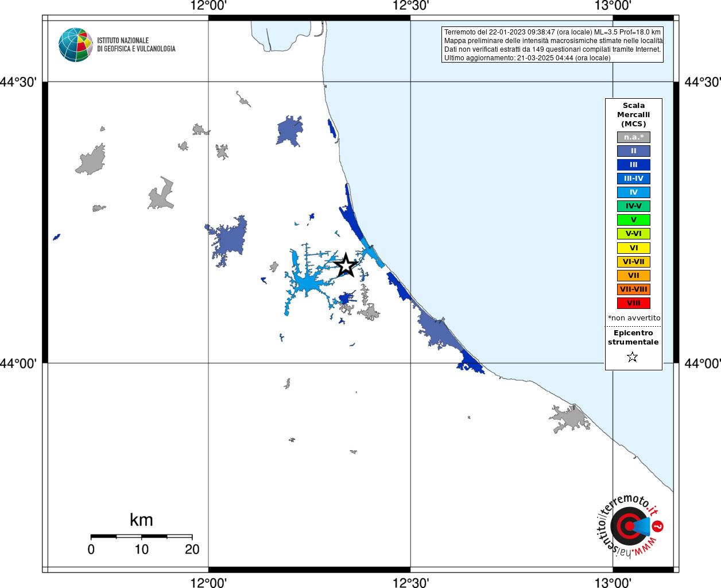Select the intensity III legend swatch
The image size is (721, 588).
click(x=634, y=165)
